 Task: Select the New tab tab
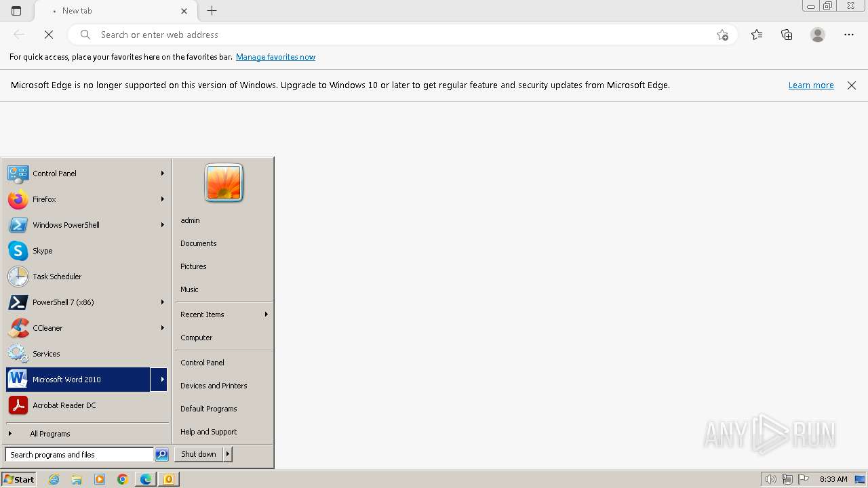[115, 11]
